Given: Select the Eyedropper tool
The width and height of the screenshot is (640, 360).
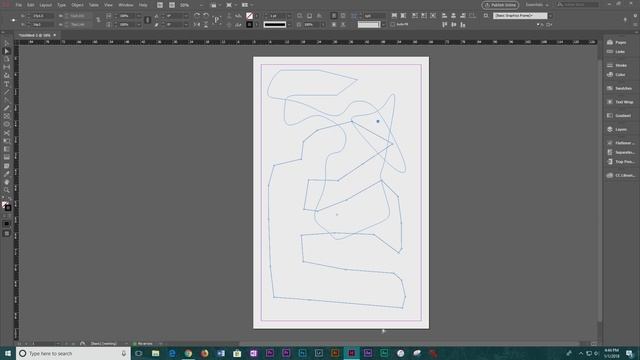Looking at the screenshot, I should point(7,174).
